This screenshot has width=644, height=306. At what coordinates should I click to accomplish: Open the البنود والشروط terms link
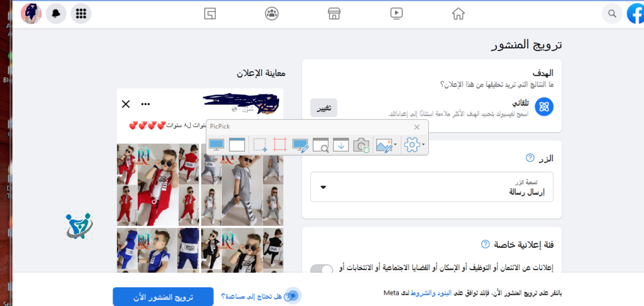[x=502, y=293]
